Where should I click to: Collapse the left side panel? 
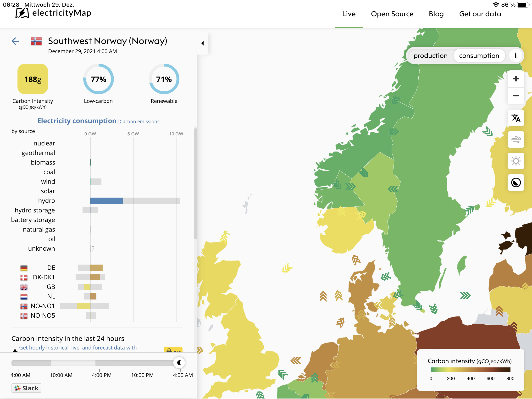click(203, 43)
